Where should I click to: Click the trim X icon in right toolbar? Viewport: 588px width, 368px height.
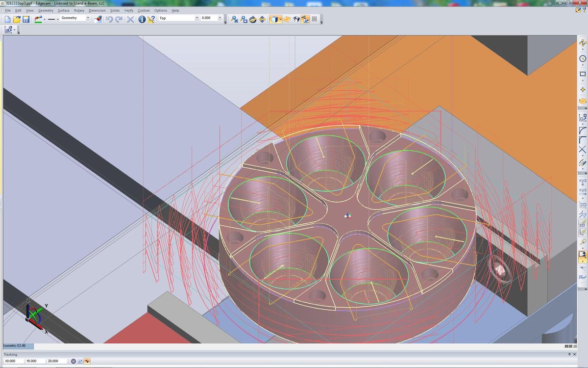(583, 150)
